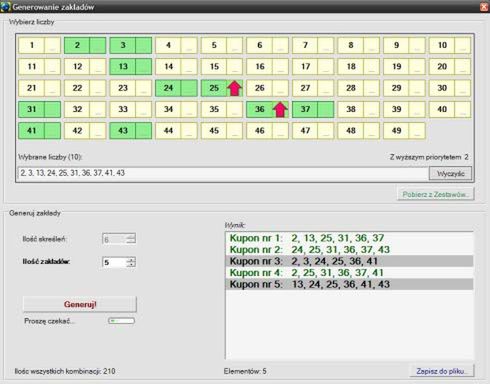Screen dimensions: 490x384
Task: Toggle selected number 31 off
Action: (x=32, y=109)
